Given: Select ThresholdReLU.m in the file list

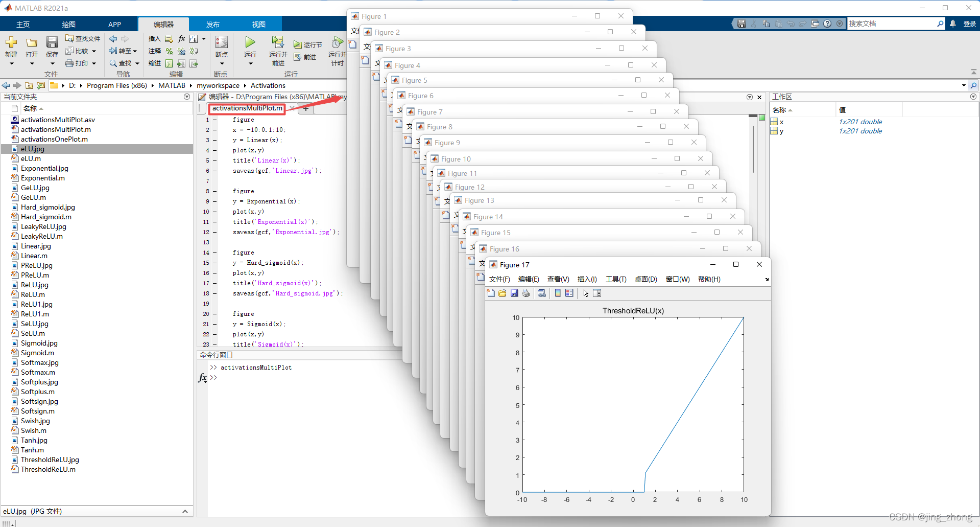Looking at the screenshot, I should (x=48, y=469).
